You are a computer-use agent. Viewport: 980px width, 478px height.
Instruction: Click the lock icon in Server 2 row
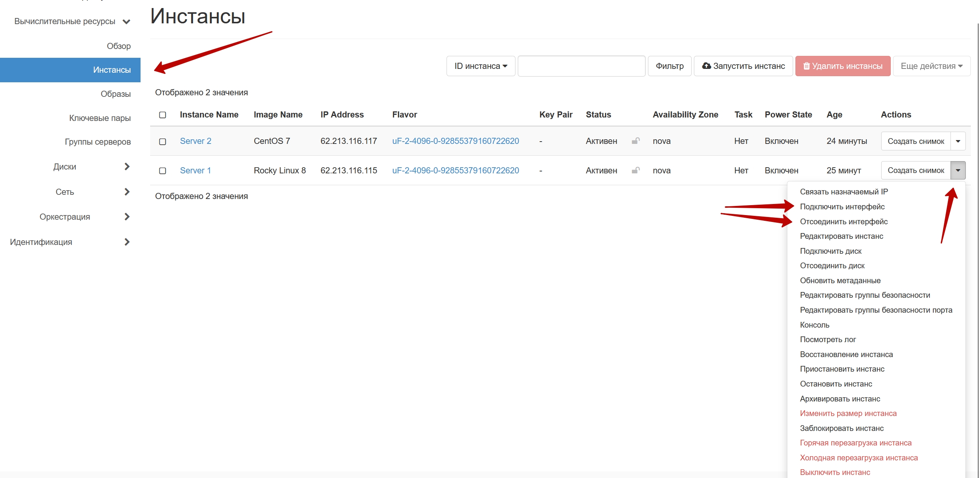pos(636,141)
